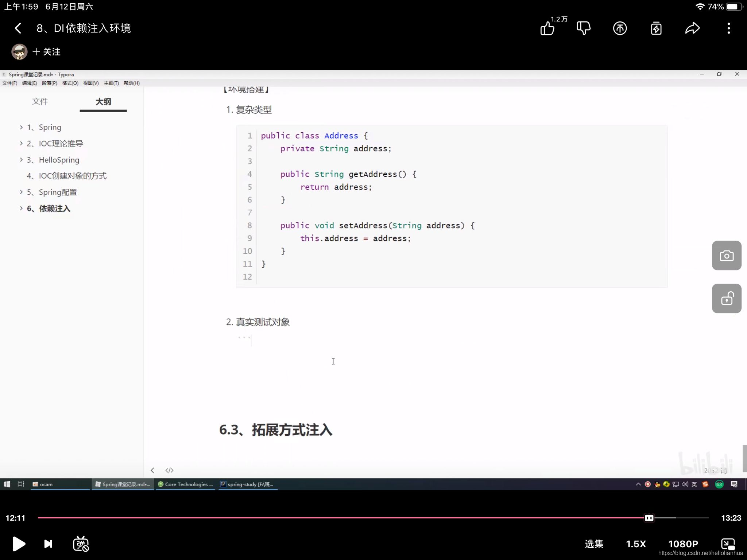Toggle the danmaku comments icon

click(81, 544)
